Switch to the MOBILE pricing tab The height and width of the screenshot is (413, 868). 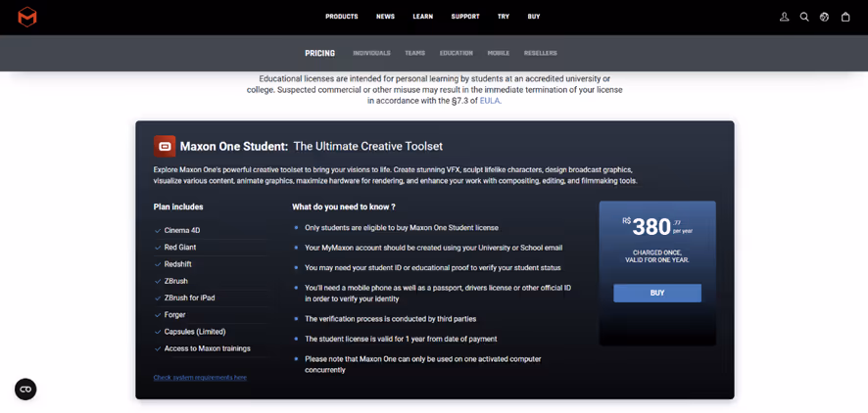click(499, 53)
